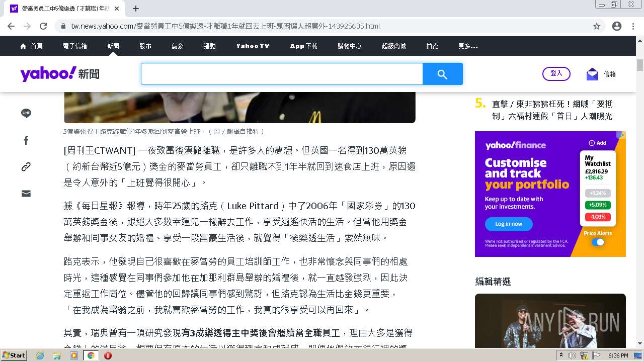Click the AdChoices icon on ad

[622, 135]
